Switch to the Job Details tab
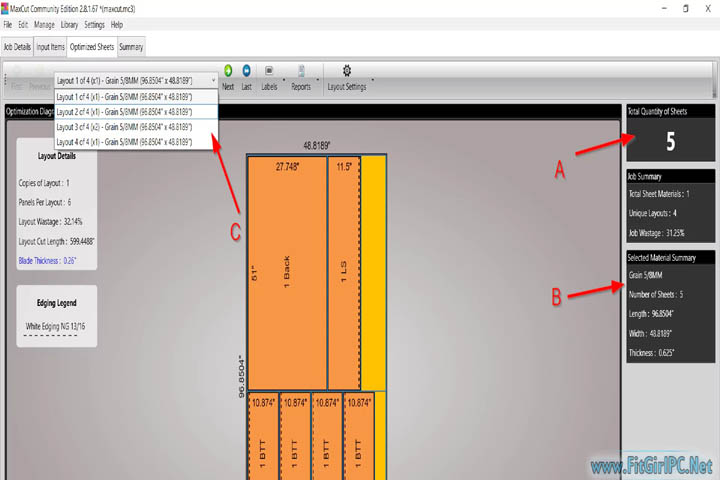 (17, 47)
